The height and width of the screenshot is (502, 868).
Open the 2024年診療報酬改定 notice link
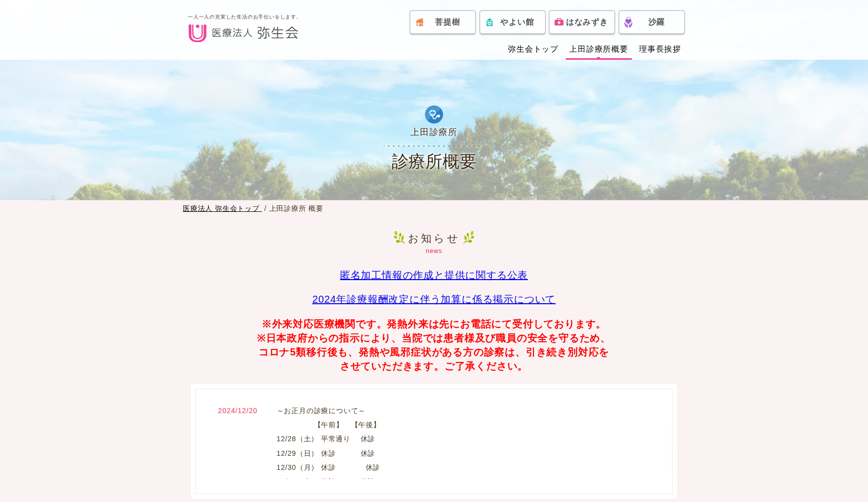(433, 299)
